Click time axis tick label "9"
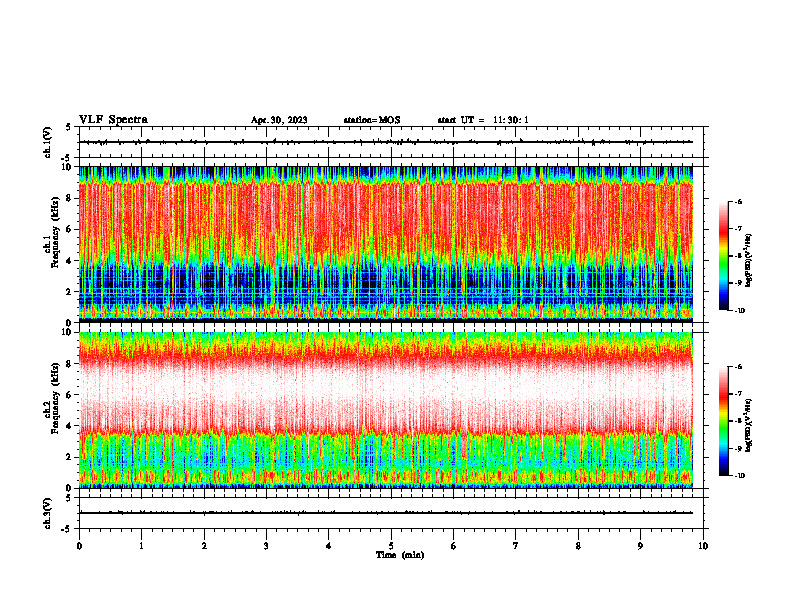Viewport: 792px width, 612px height. coord(640,546)
